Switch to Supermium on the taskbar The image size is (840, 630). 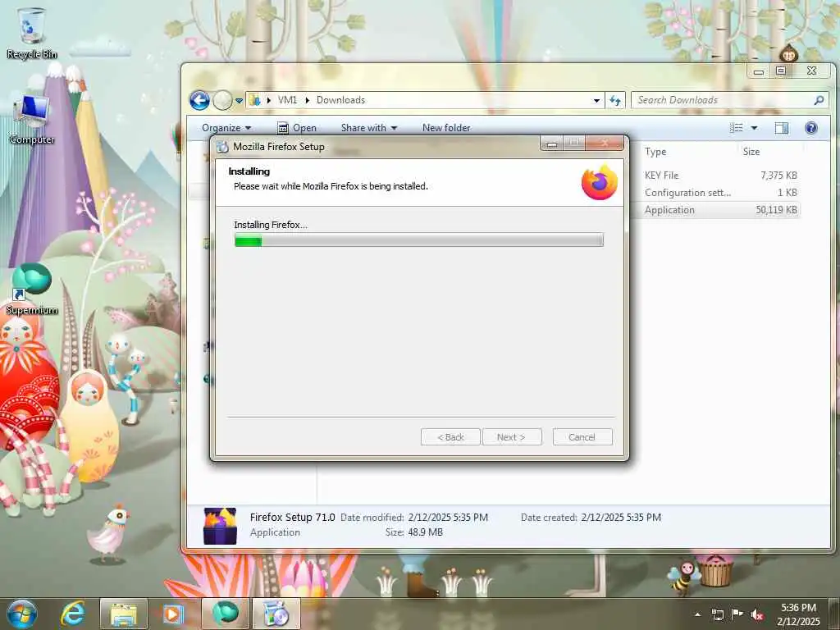point(225,614)
